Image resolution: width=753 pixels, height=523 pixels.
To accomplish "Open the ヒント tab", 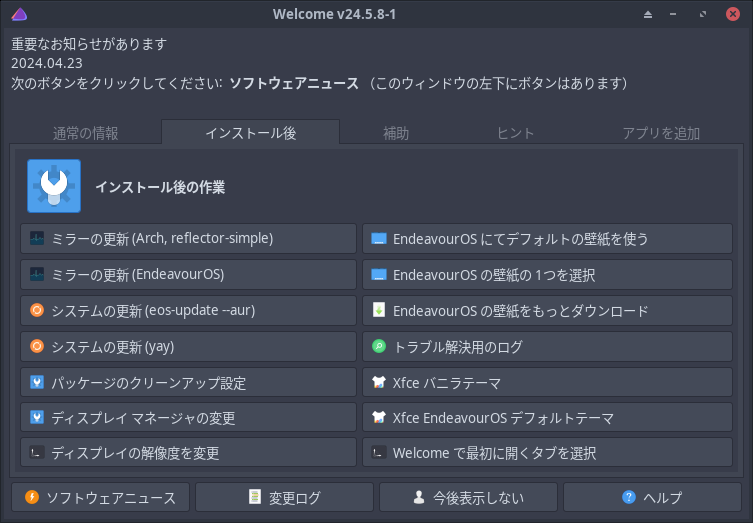I will [x=515, y=133].
